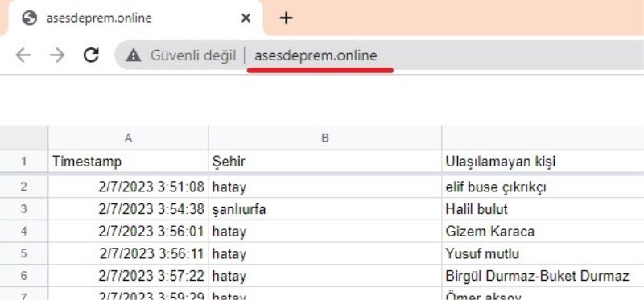Screen dimensions: 644x300
Task: Select row 2 header
Action: (24, 187)
